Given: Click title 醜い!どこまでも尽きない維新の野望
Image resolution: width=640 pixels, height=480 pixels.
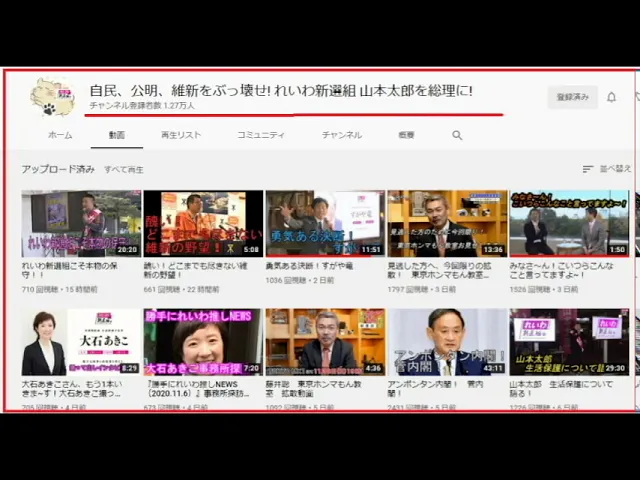Looking at the screenshot, I should point(196,270).
